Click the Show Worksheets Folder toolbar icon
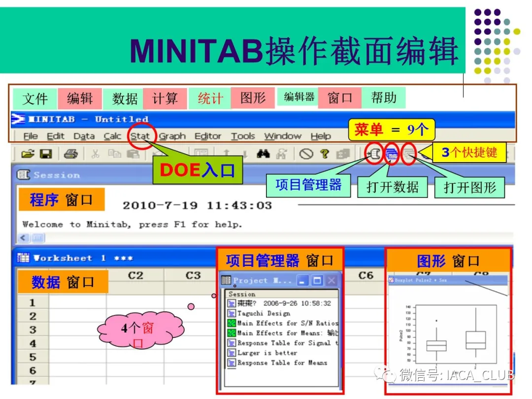Image resolution: width=532 pixels, height=399 pixels. (x=392, y=155)
